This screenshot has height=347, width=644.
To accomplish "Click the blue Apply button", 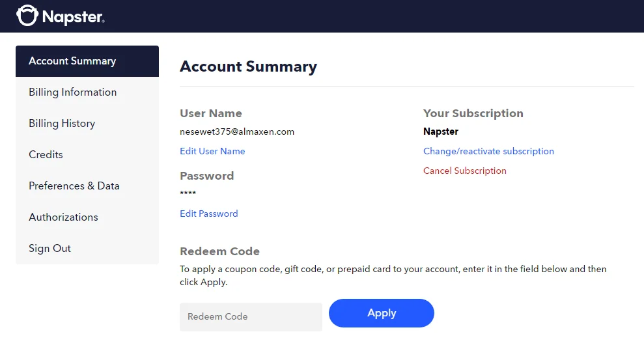I will pos(381,313).
